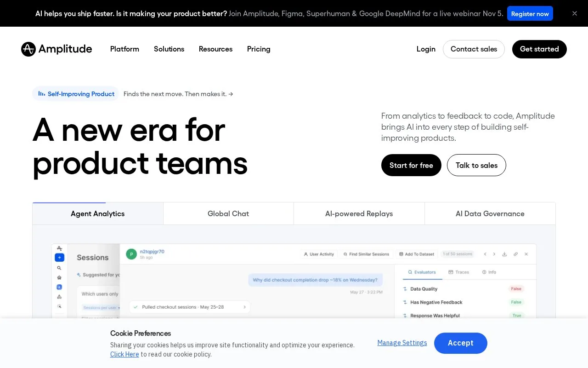
Task: Click the green P user avatar
Action: (131, 254)
